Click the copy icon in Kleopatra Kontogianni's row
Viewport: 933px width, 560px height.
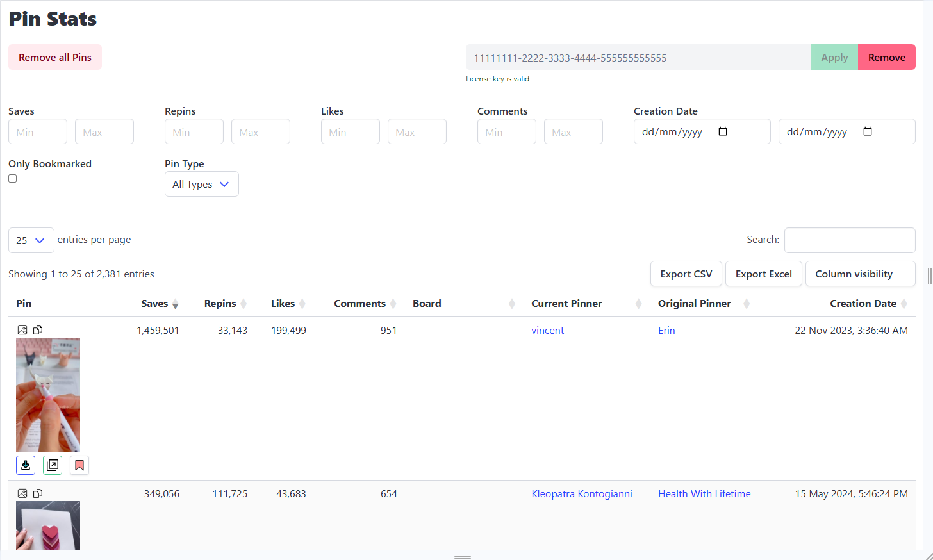[x=38, y=493]
